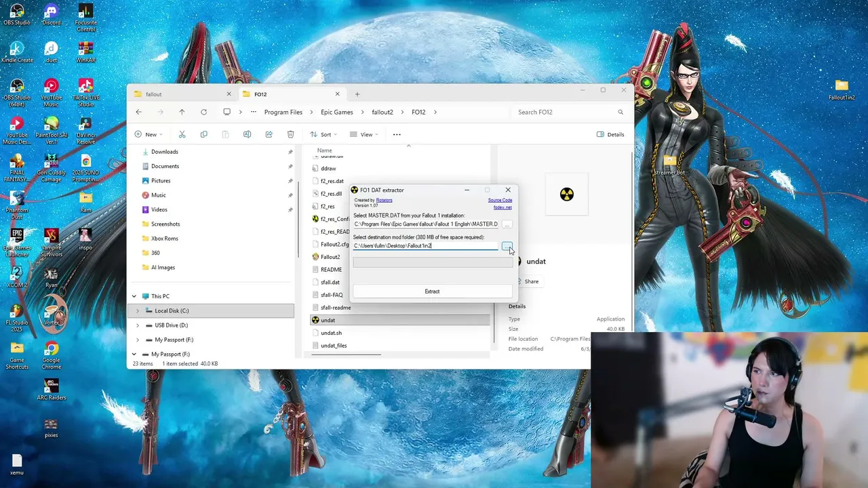Expand the chevron after FO12 breadcrumb

tap(435, 112)
